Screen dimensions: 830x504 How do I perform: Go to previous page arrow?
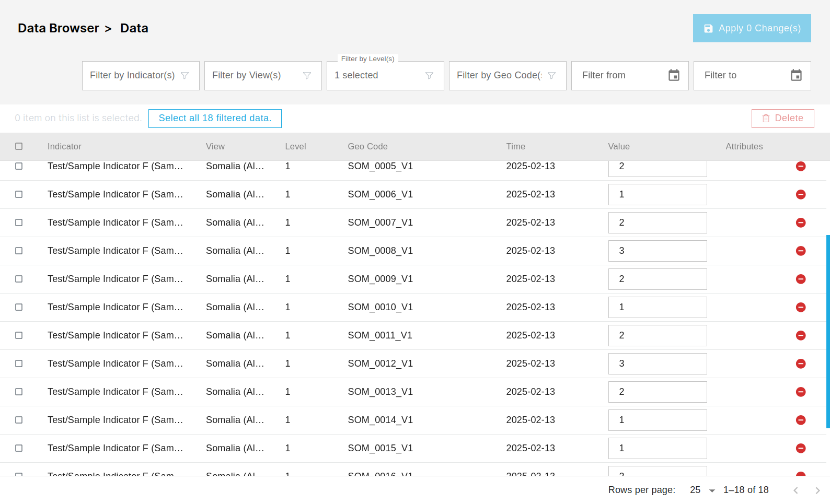(x=796, y=490)
